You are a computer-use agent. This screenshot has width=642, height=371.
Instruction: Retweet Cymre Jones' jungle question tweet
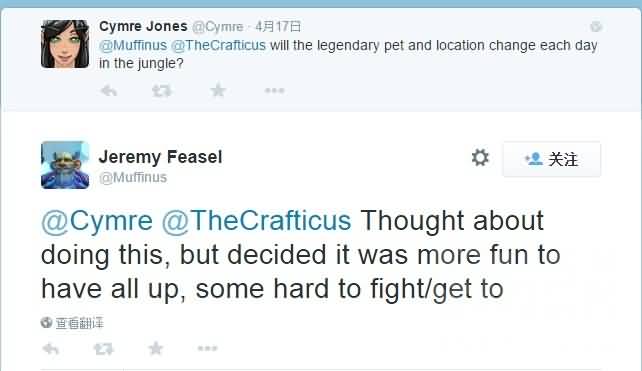pos(162,90)
